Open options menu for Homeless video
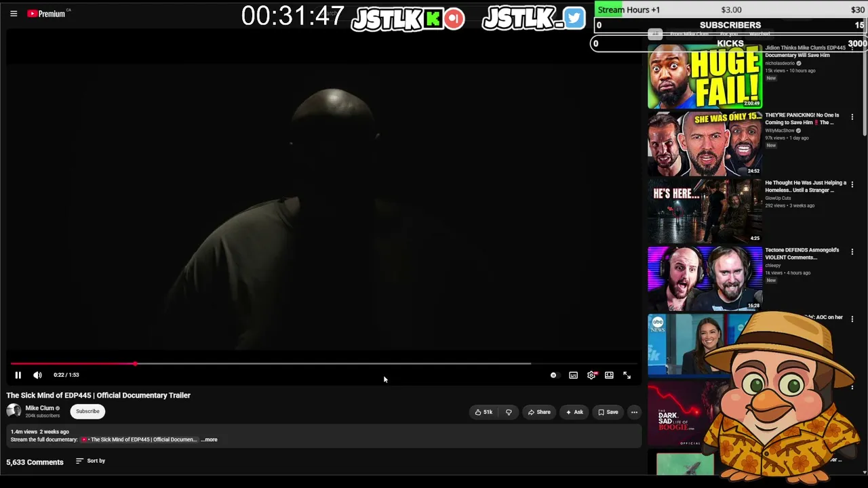Screen dimensions: 868x488 tap(852, 184)
